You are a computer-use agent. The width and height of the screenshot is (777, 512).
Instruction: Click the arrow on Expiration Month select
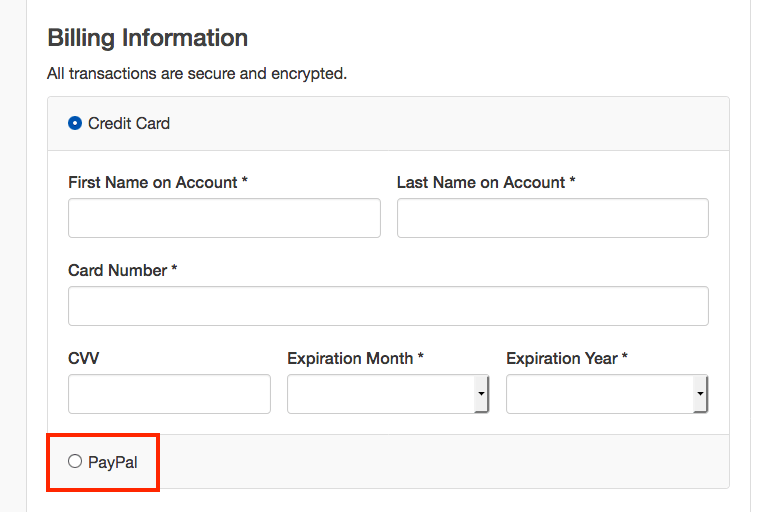[481, 394]
